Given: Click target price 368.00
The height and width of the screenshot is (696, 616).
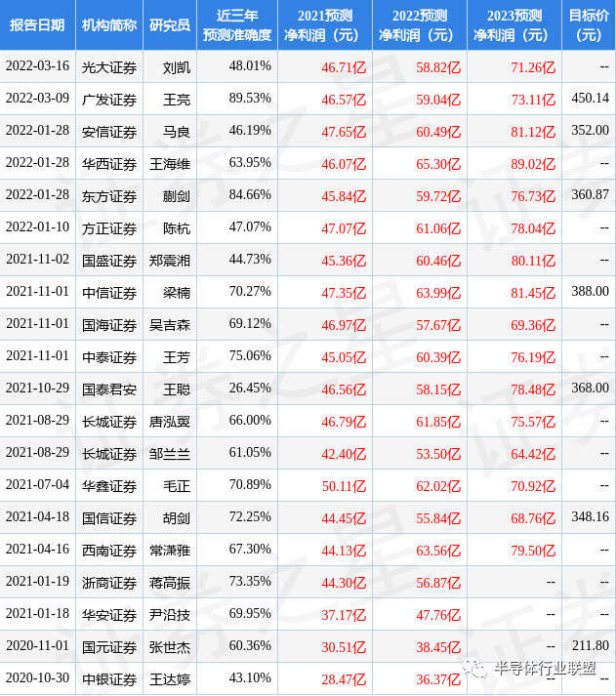Looking at the screenshot, I should [591, 388].
